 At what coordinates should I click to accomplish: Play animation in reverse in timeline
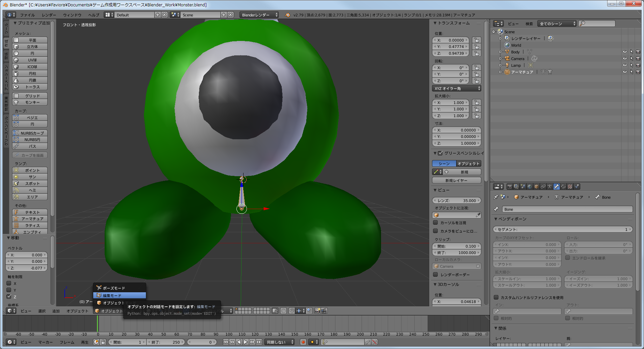239,342
